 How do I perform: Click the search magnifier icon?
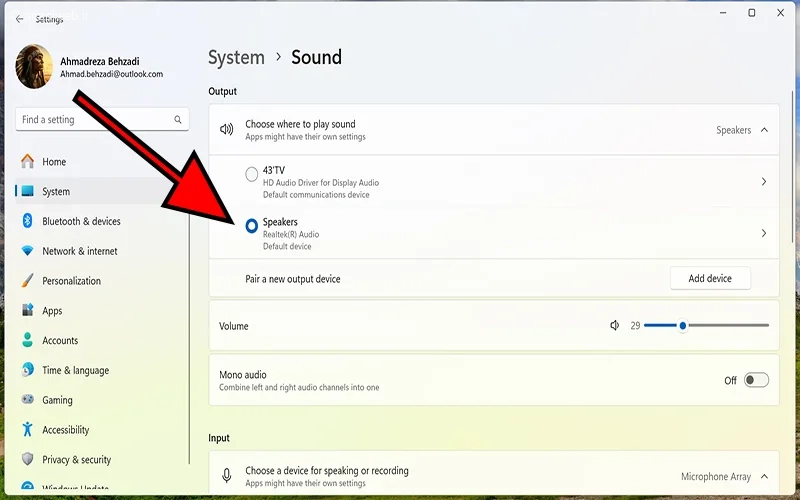coord(179,120)
